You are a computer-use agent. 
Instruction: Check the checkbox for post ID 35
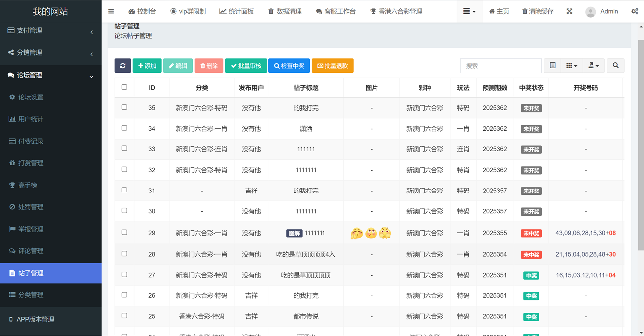[124, 107]
